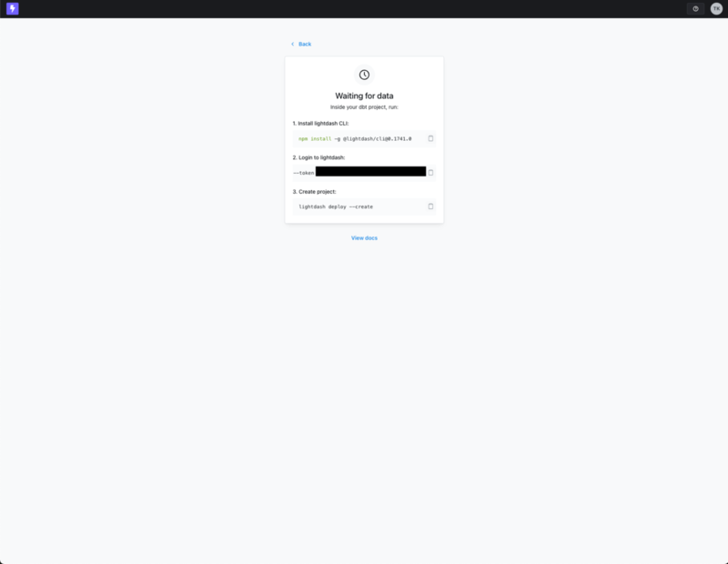
Task: Open the help menu icon in header
Action: (695, 8)
